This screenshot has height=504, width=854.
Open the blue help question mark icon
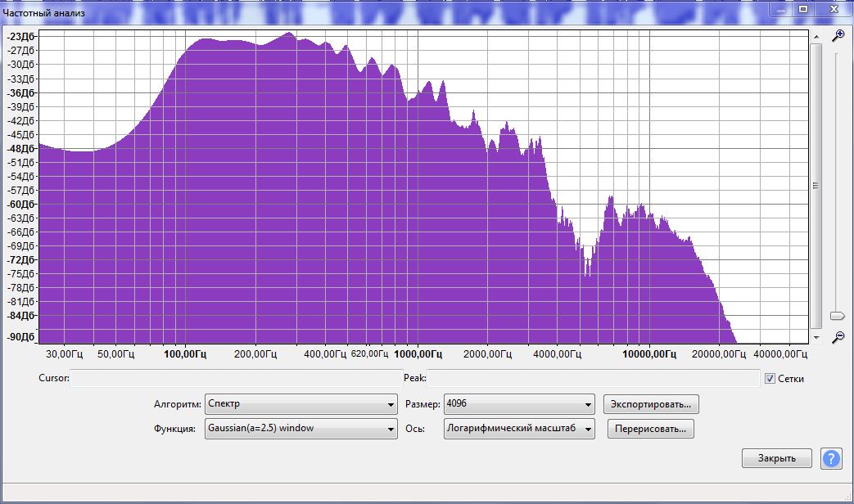coord(831,458)
